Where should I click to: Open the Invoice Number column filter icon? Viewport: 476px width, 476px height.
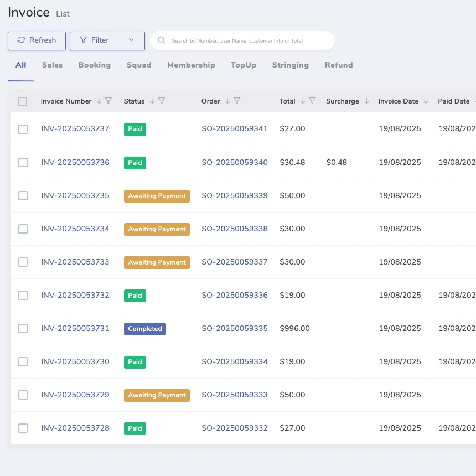coord(108,101)
